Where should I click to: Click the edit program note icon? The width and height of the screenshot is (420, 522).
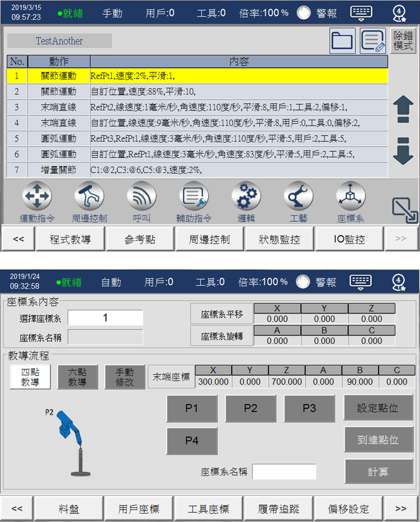point(373,41)
